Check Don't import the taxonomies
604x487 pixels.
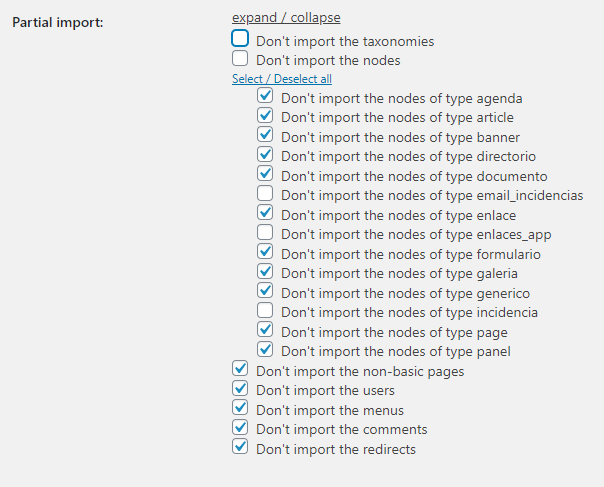pyautogui.click(x=240, y=40)
